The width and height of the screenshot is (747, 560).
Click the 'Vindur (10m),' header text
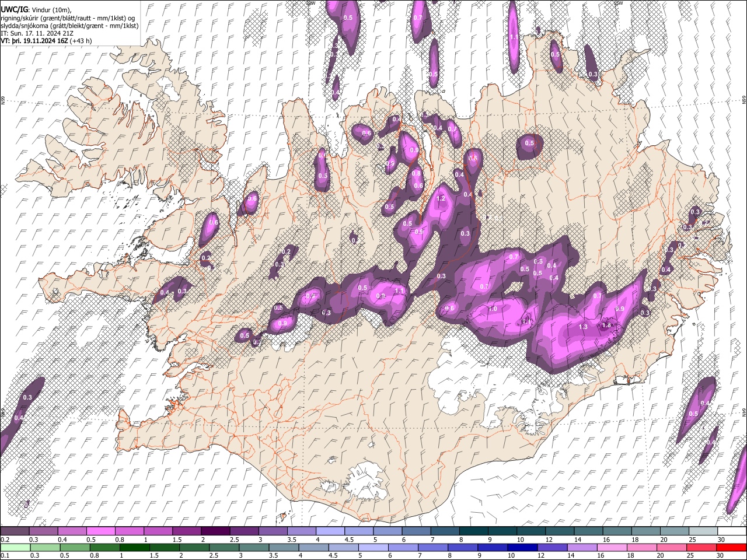coord(51,10)
